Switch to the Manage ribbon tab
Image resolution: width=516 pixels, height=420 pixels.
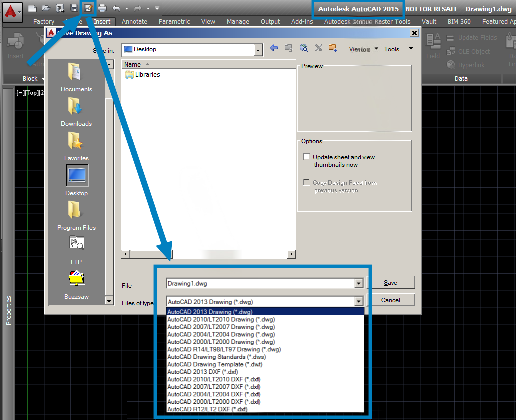coord(238,22)
